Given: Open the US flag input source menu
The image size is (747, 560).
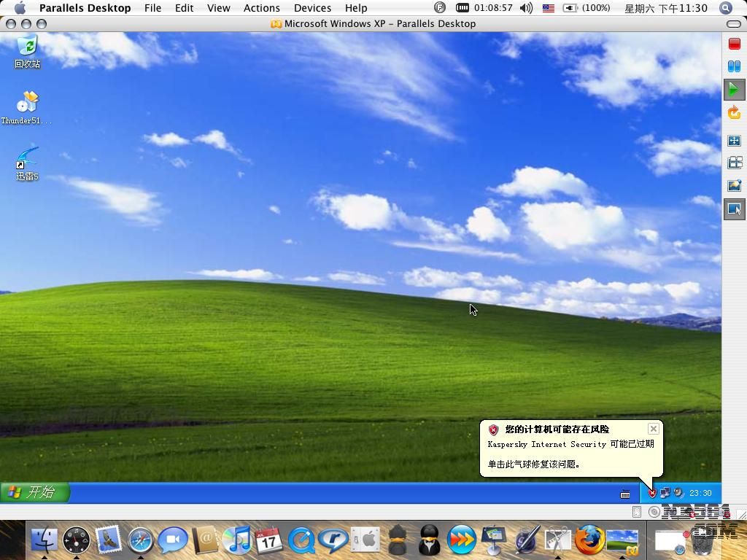Looking at the screenshot, I should pyautogui.click(x=548, y=8).
